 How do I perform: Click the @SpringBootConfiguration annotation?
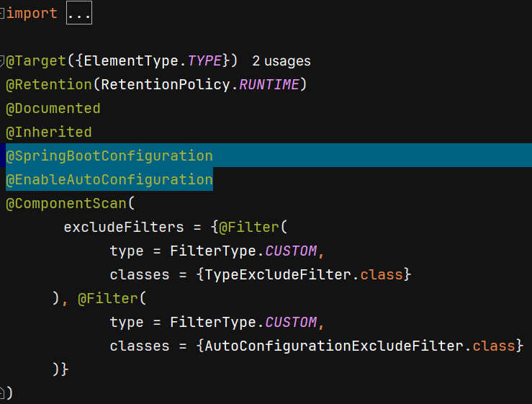point(109,156)
